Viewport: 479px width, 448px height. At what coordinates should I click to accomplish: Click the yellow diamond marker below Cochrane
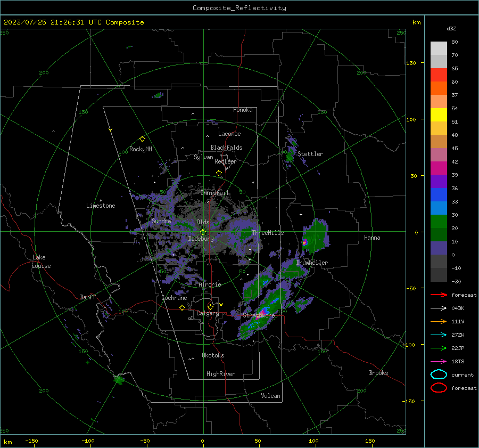point(182,308)
